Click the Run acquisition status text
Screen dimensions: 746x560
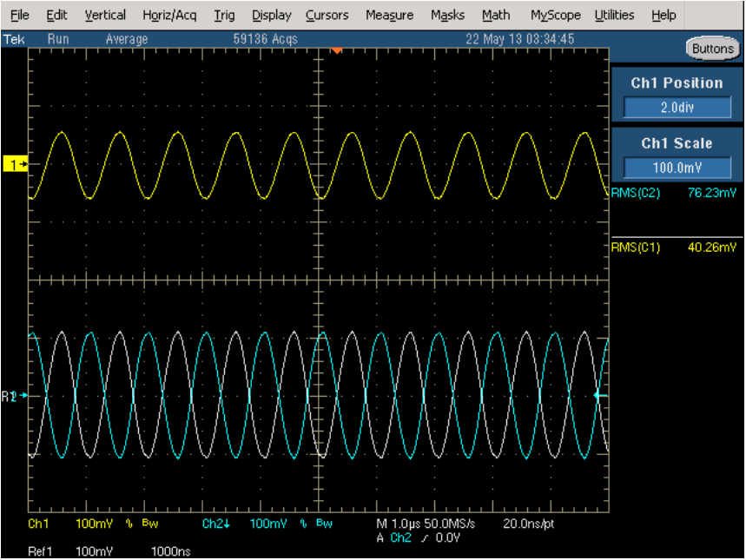(58, 39)
